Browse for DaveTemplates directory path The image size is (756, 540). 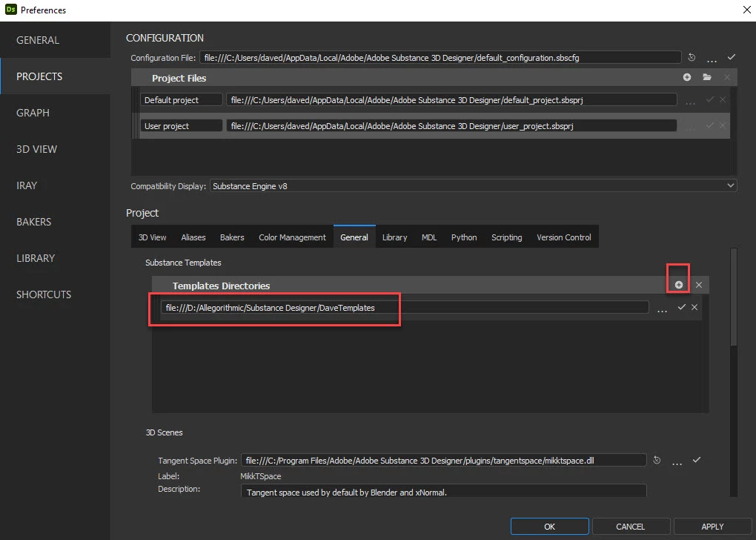(662, 310)
